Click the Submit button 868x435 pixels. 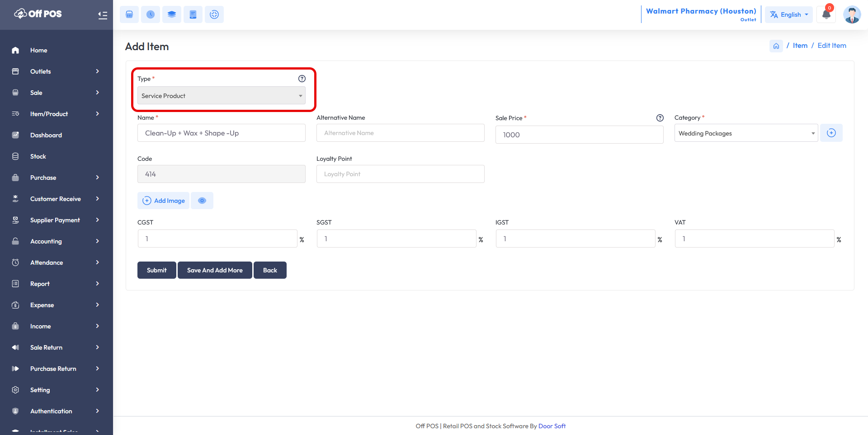(156, 270)
